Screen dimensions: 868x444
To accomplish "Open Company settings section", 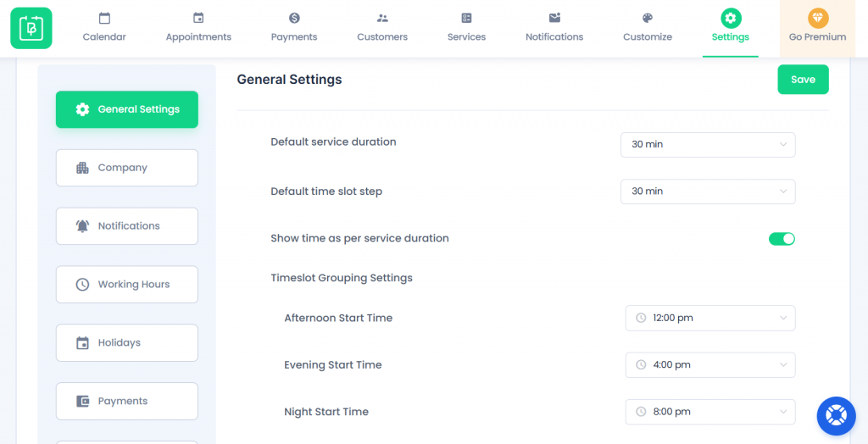I will pos(127,168).
